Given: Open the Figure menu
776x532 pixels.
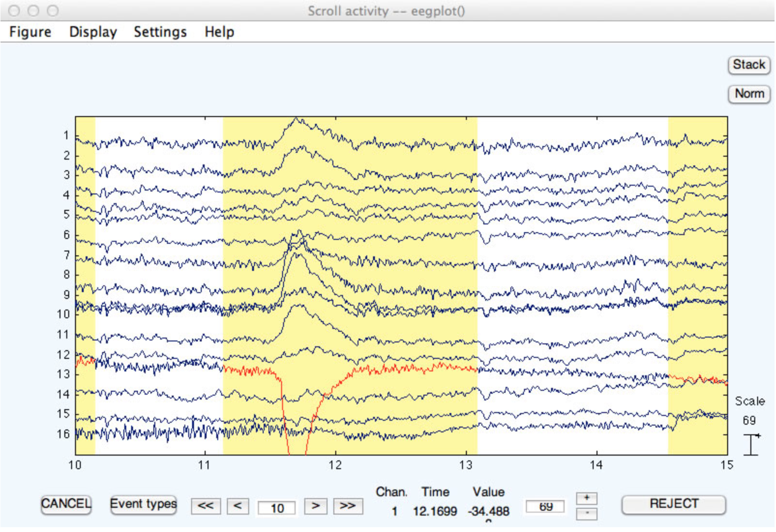Looking at the screenshot, I should 30,32.
